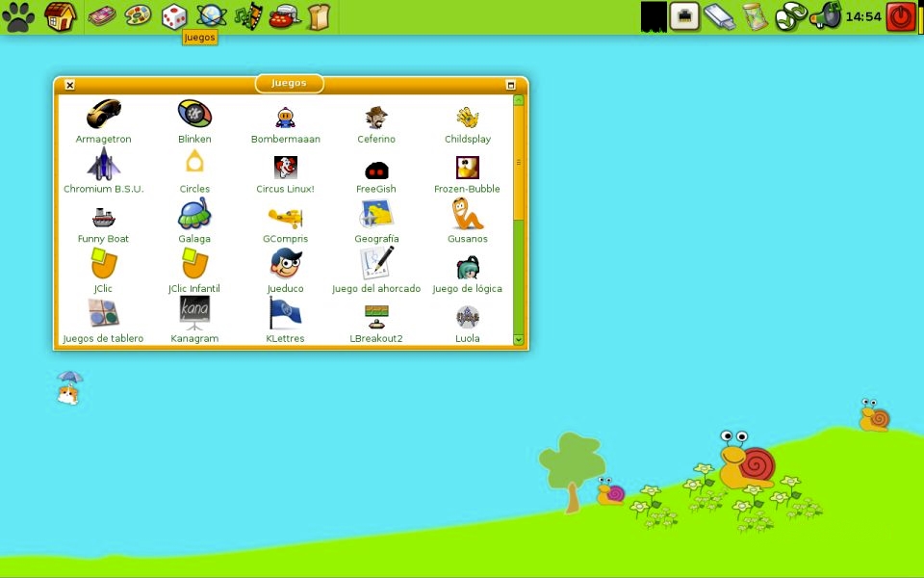
Task: Select the dice Juegos category icon
Action: 174,16
